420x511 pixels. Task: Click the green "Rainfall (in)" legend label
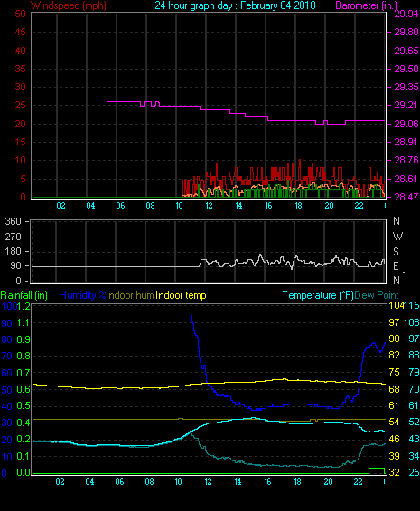(x=24, y=295)
